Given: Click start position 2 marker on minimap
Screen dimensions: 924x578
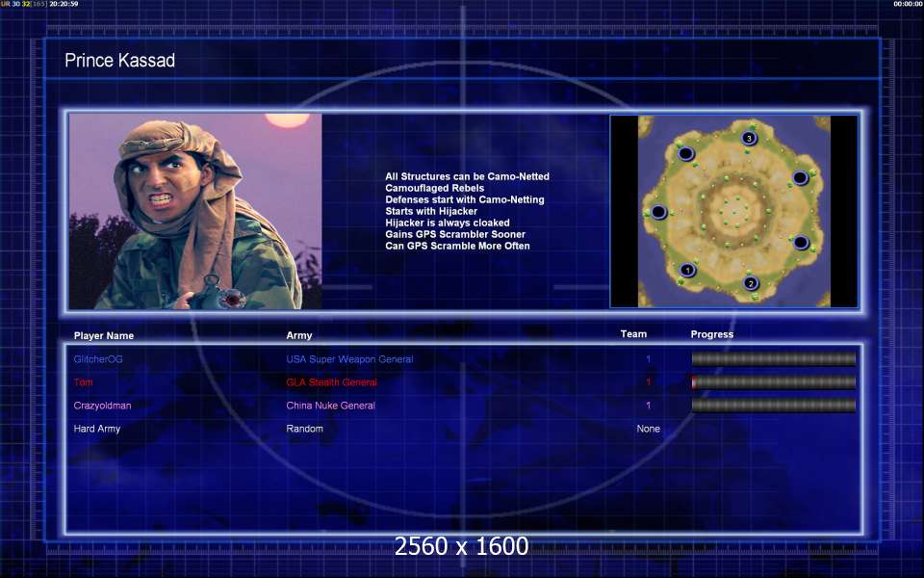Looking at the screenshot, I should pos(750,283).
